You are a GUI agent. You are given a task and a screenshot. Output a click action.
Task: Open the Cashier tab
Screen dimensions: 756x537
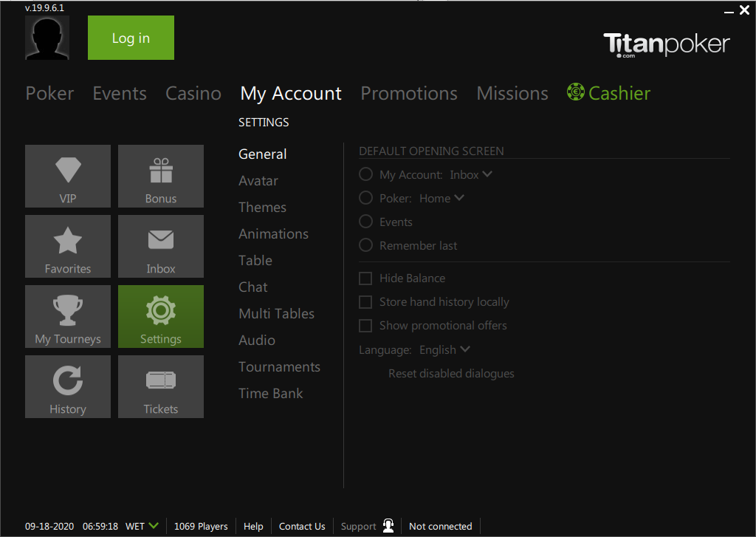(x=619, y=93)
